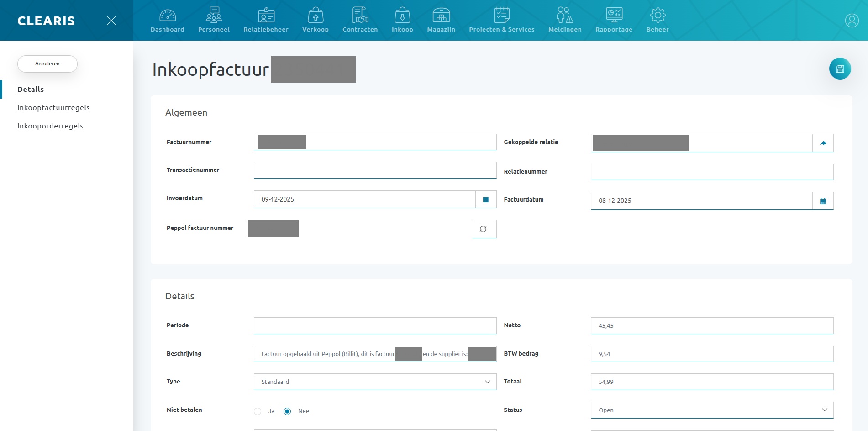
Task: Collapse the sidebar with X icon
Action: click(111, 21)
